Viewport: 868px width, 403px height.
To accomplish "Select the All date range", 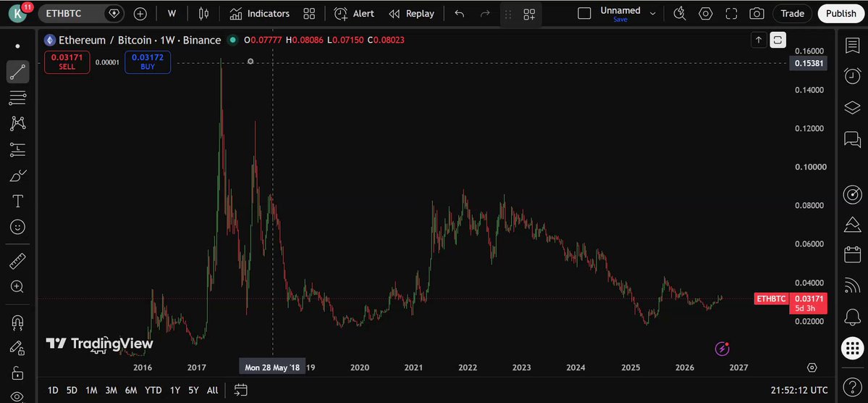I will pyautogui.click(x=213, y=390).
